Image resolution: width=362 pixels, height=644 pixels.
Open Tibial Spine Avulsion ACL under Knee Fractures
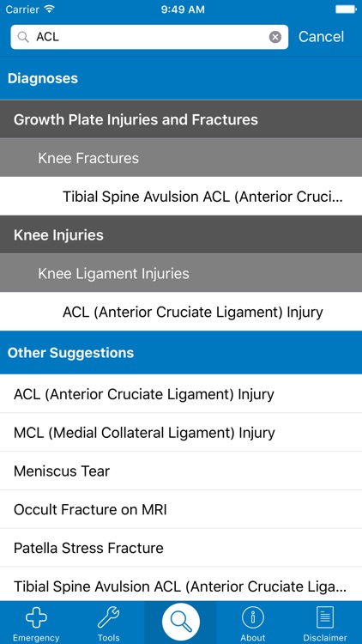(181, 197)
